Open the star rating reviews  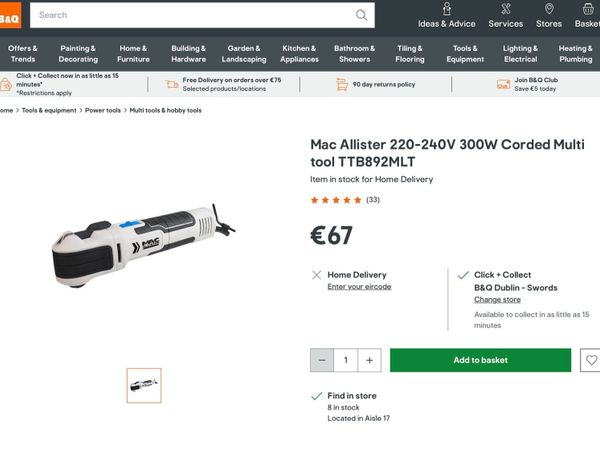(x=345, y=200)
